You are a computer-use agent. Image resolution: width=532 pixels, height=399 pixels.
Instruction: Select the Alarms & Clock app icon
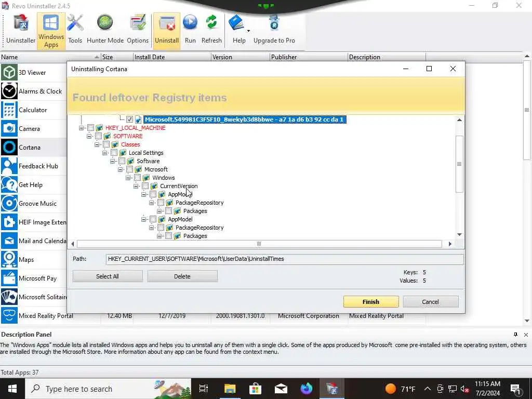(x=9, y=91)
